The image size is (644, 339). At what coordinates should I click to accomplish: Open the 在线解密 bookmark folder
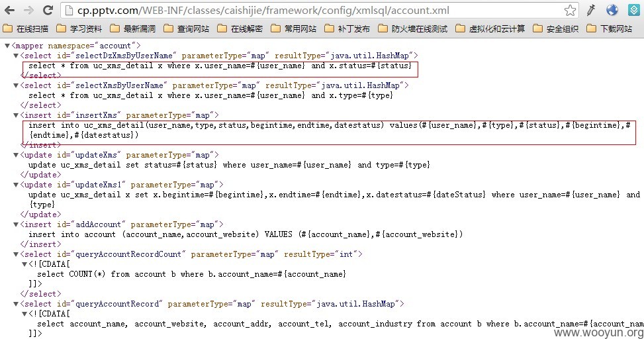click(x=240, y=28)
